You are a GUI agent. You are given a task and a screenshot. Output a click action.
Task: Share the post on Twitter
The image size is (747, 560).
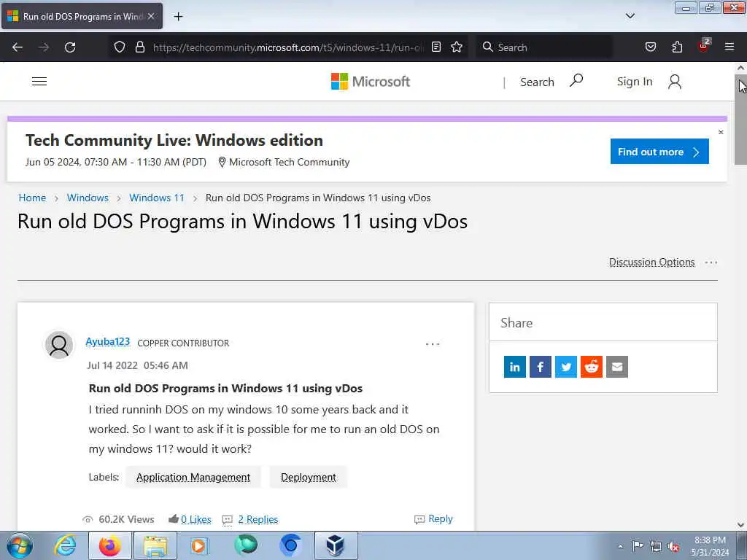pos(566,367)
